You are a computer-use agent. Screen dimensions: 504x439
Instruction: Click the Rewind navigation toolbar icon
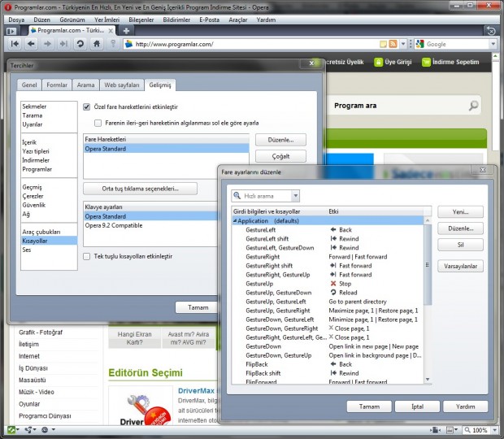click(15, 44)
